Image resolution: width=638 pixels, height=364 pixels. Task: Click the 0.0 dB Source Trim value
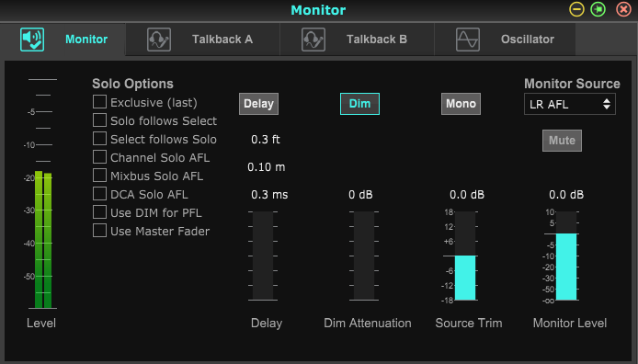(467, 195)
